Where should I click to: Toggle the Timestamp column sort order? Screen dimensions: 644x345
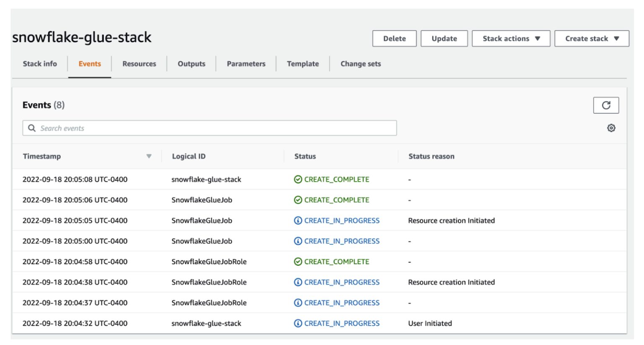(x=149, y=156)
